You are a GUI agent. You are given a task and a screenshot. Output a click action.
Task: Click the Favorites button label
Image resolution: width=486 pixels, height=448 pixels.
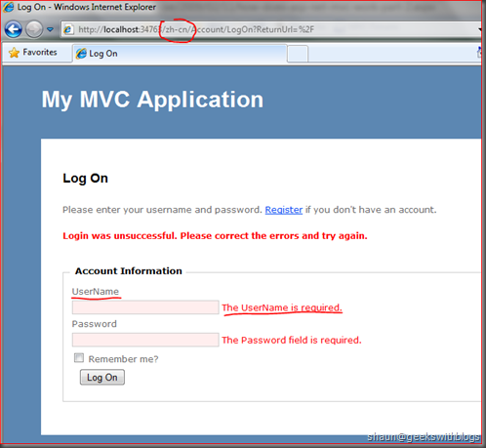tap(40, 53)
